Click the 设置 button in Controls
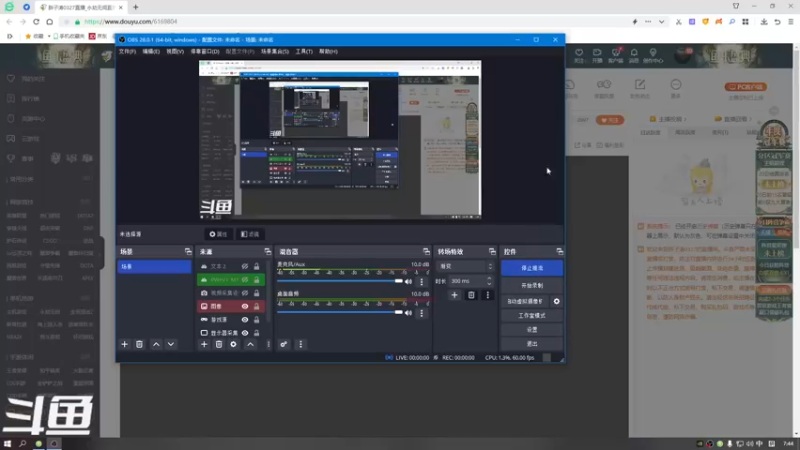This screenshot has height=450, width=800. (x=532, y=330)
